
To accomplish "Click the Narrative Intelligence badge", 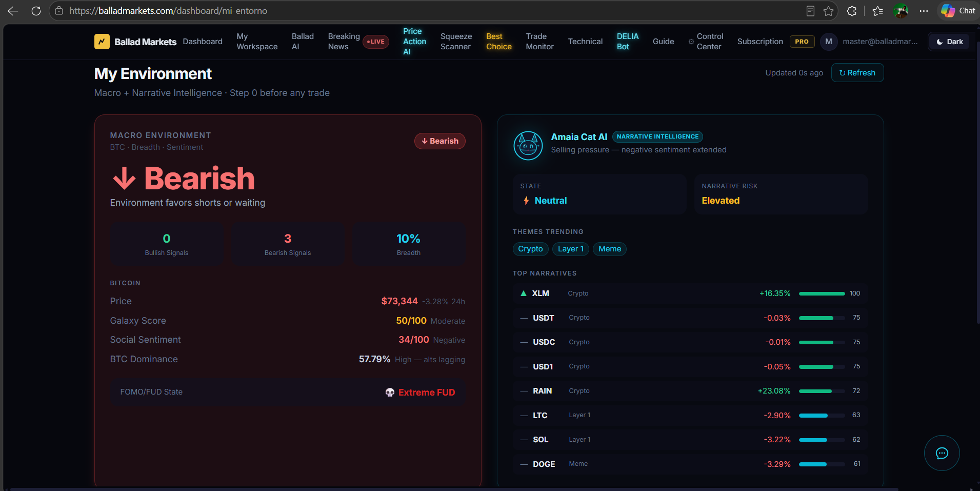I will click(x=657, y=136).
